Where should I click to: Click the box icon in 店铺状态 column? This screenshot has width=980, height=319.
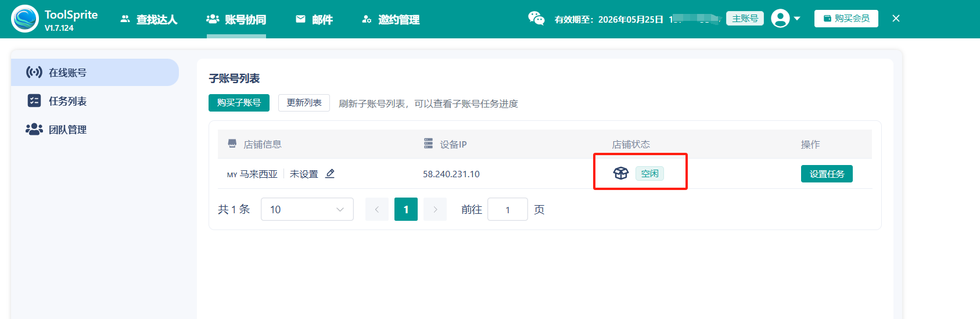click(x=621, y=173)
